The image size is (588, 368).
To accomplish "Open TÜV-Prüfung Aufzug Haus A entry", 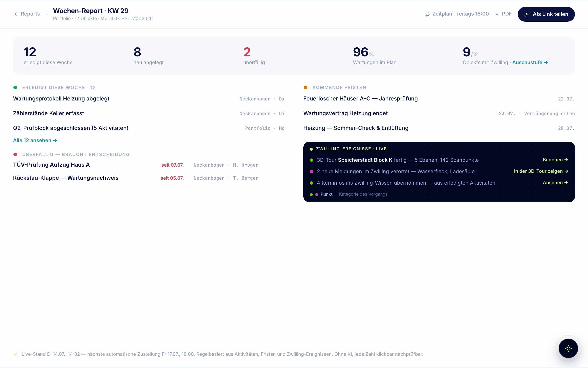I will tap(136, 165).
